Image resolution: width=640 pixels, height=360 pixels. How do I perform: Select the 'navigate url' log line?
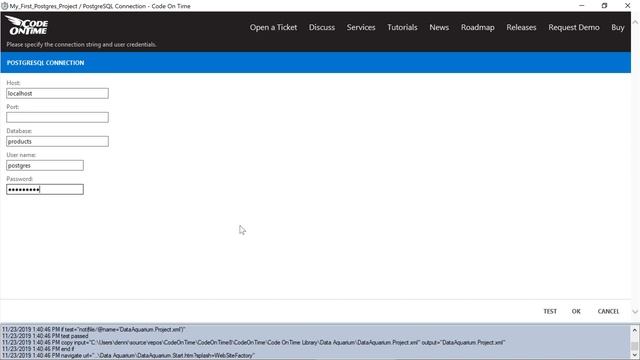[x=128, y=356]
